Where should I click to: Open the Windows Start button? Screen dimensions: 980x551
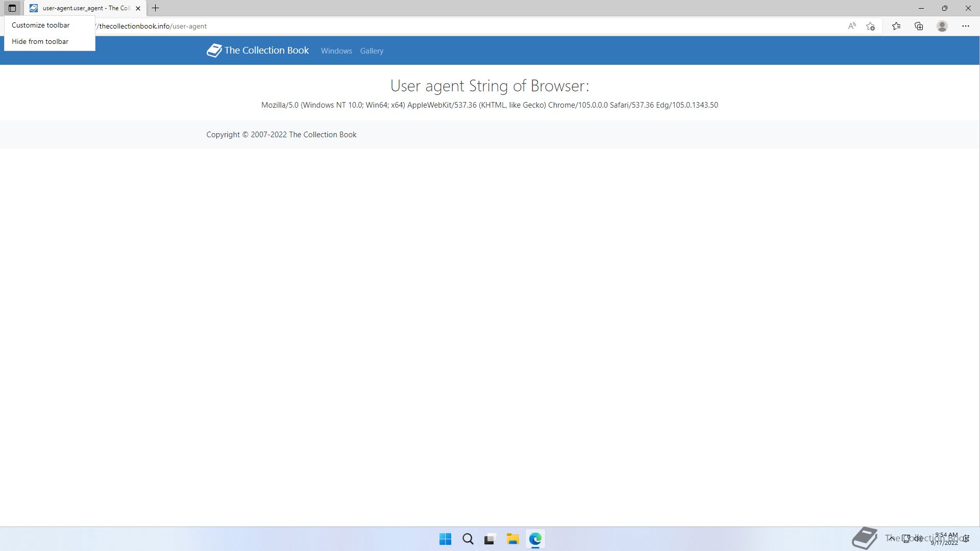pos(445,539)
